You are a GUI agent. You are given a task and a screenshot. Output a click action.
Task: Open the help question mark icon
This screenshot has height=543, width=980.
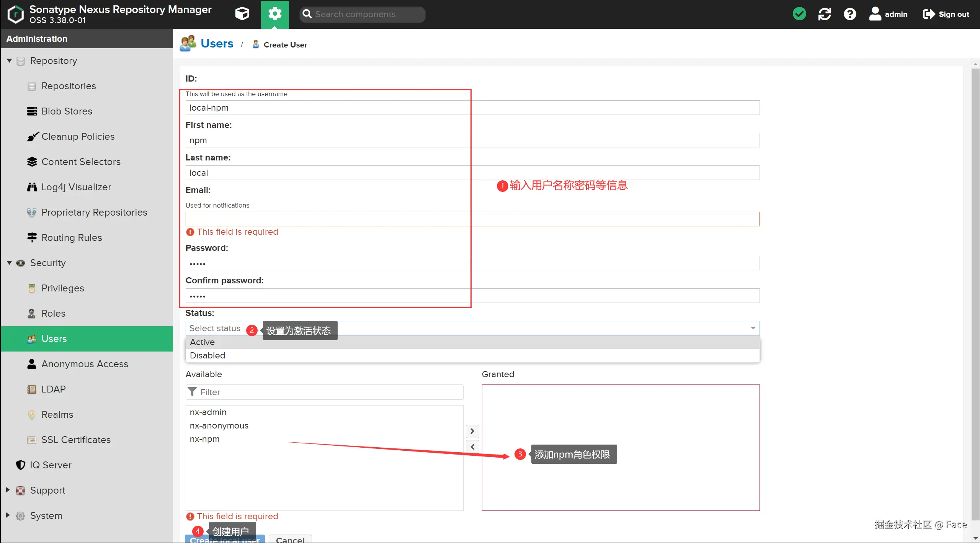point(850,14)
